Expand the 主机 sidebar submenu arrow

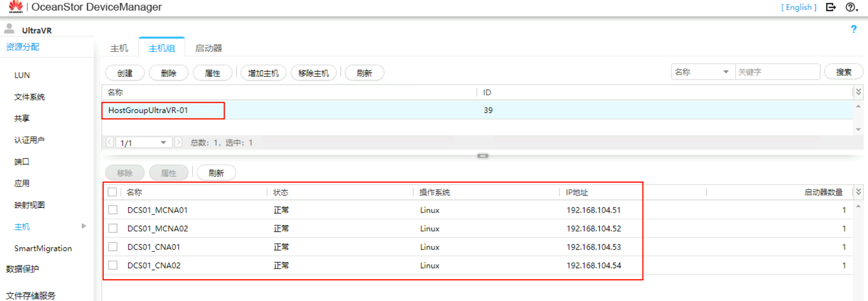[84, 226]
